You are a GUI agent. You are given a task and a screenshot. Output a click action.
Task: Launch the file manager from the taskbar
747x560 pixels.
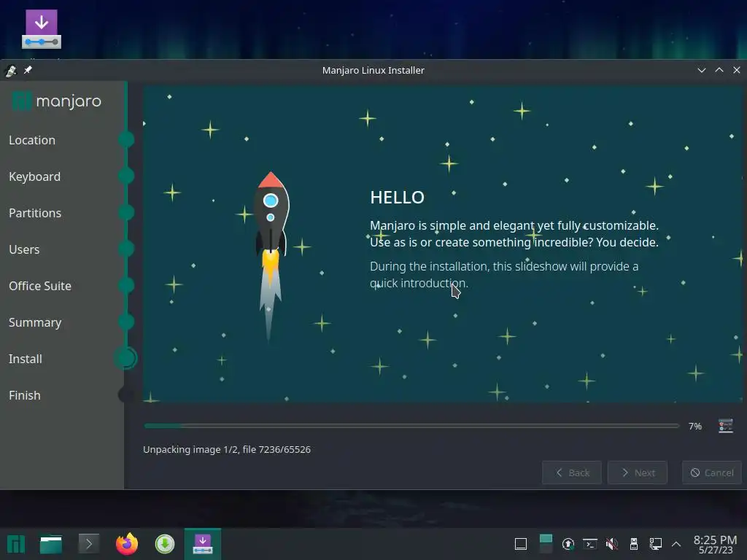click(x=50, y=544)
